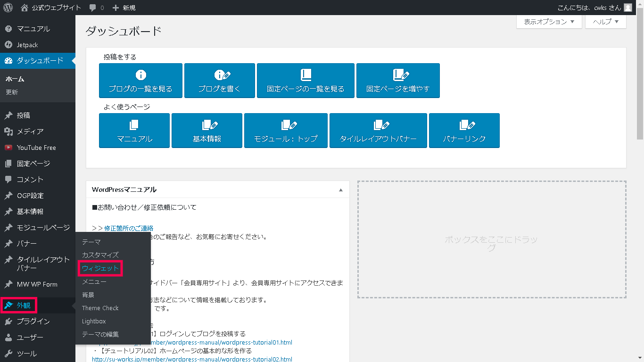This screenshot has width=644, height=362.
Task: Open カスタマイズ in the flyout menu
Action: tap(100, 255)
